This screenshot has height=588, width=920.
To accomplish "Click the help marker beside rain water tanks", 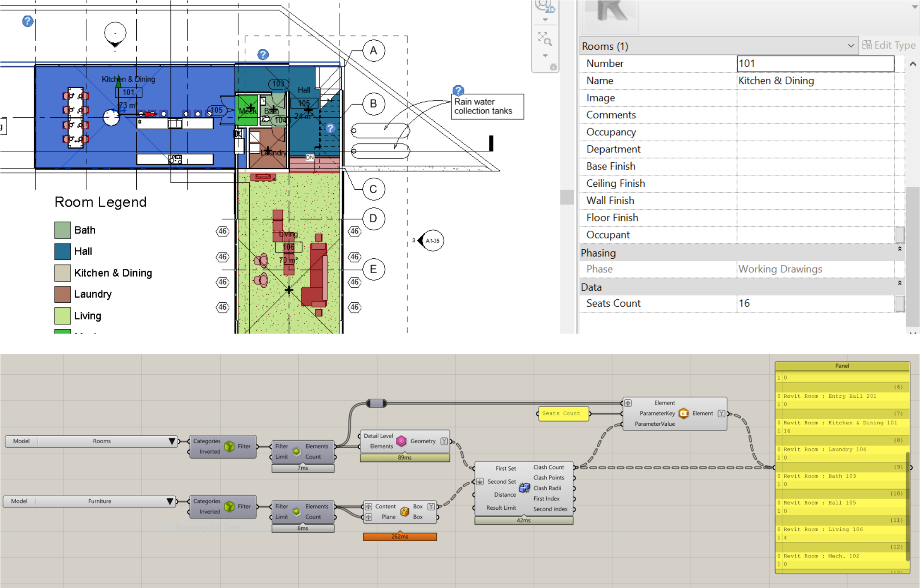I will 458,90.
